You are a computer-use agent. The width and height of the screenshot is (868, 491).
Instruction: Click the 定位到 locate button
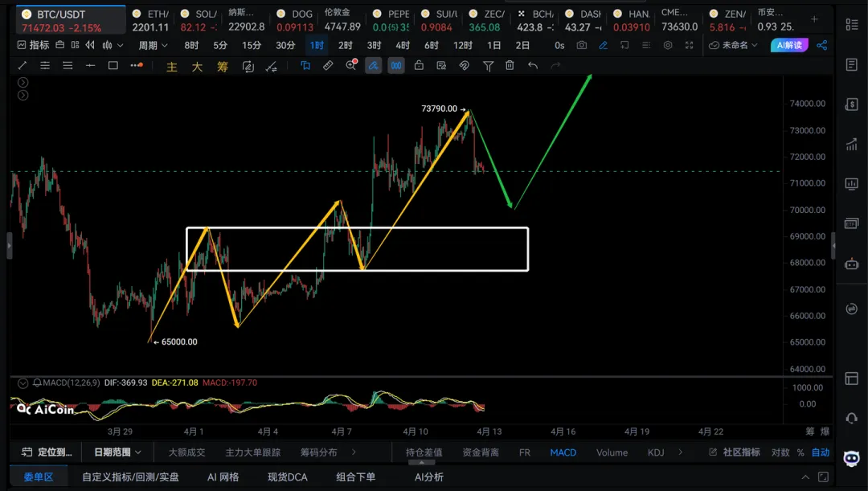(x=47, y=452)
